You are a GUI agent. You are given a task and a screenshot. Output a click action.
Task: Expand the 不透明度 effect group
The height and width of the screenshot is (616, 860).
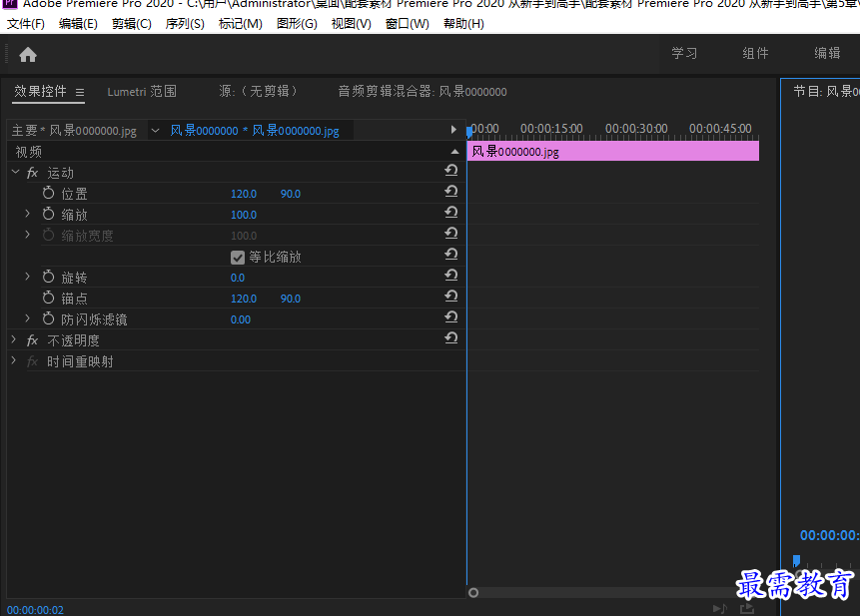[x=14, y=339]
